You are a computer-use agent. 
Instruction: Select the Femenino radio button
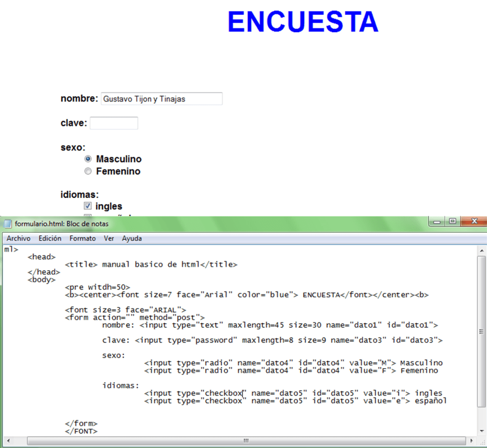(x=88, y=171)
